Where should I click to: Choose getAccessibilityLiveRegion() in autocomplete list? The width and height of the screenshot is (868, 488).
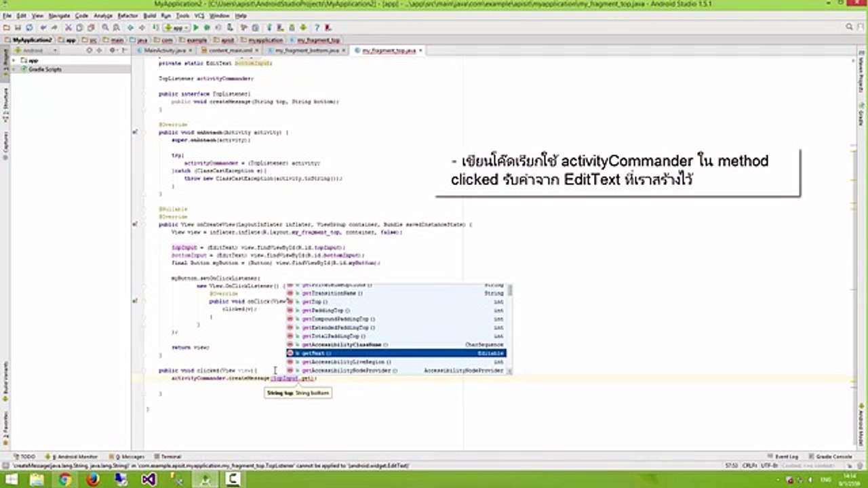pyautogui.click(x=396, y=362)
